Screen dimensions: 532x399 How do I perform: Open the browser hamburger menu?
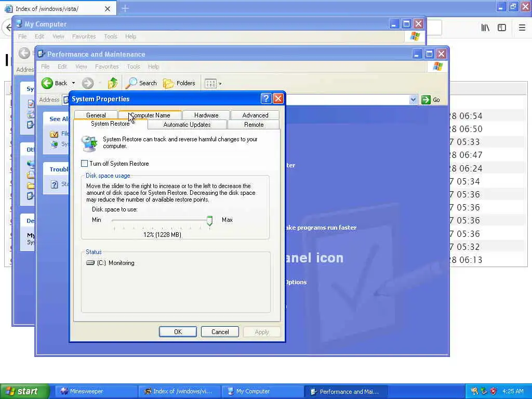click(x=522, y=28)
